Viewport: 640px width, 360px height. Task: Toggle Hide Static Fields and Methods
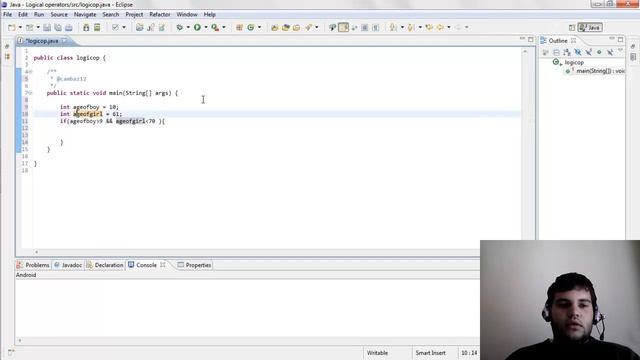click(588, 52)
